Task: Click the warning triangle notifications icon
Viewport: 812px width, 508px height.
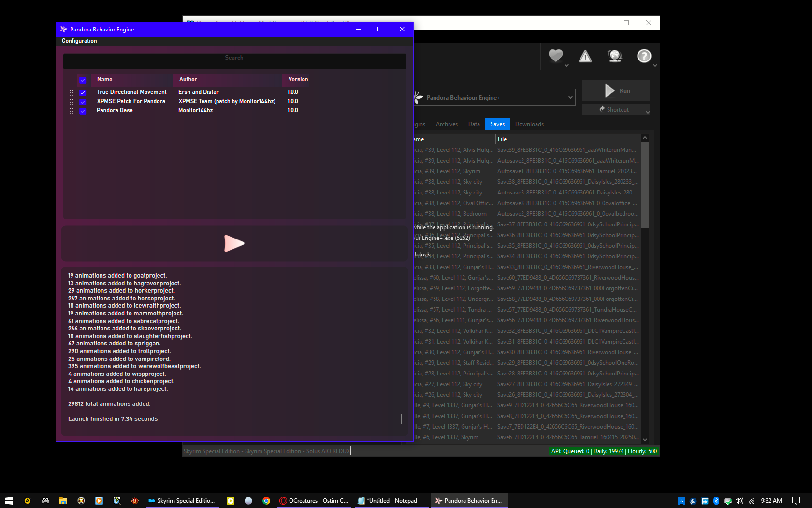Action: (585, 57)
